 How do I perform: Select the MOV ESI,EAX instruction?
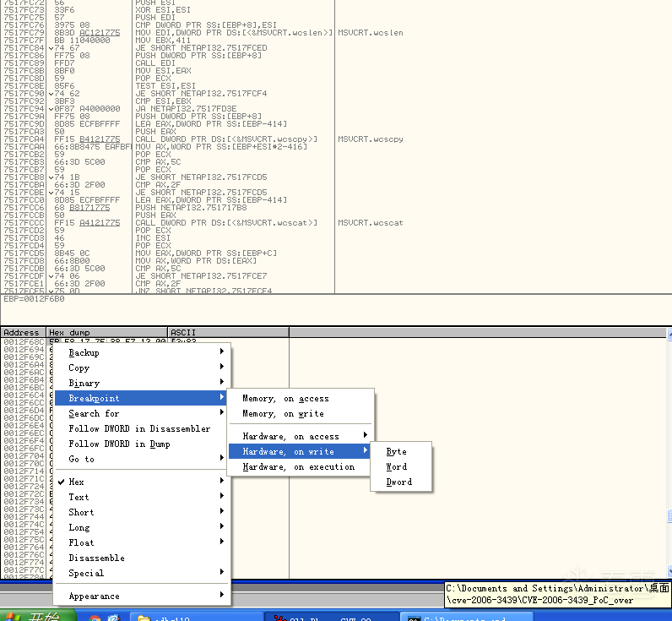163,71
